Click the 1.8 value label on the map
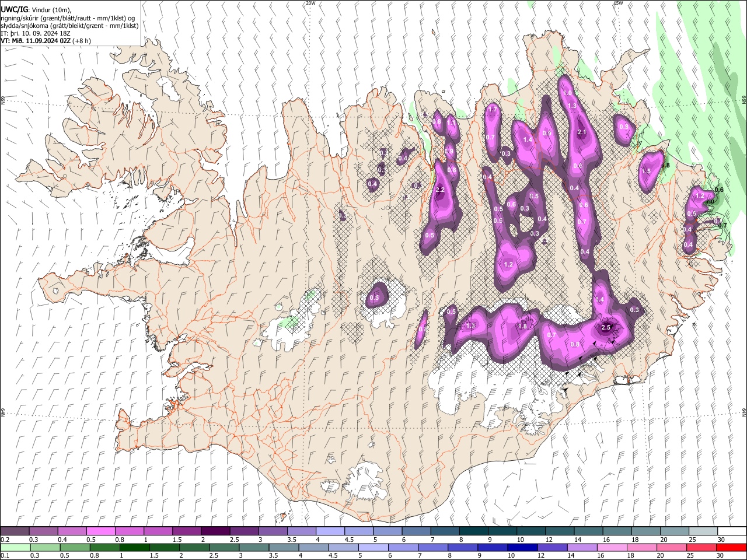 click(522, 326)
